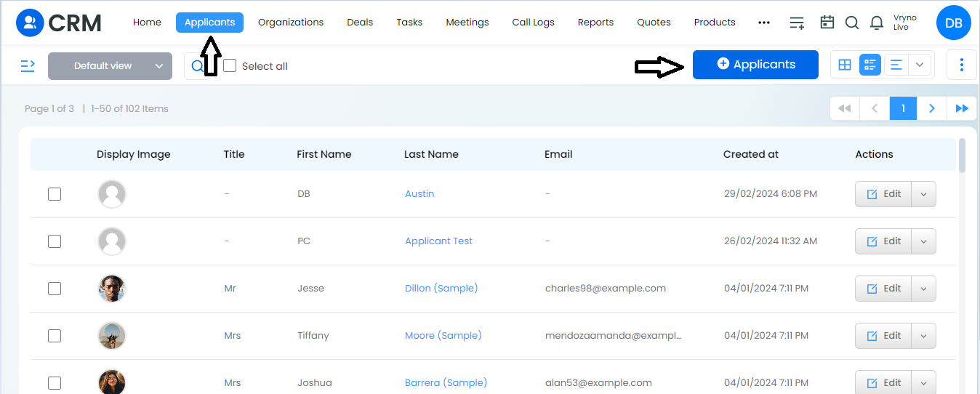Screen dimensions: 980x394
Task: Check the Austin row checkbox
Action: pos(55,194)
